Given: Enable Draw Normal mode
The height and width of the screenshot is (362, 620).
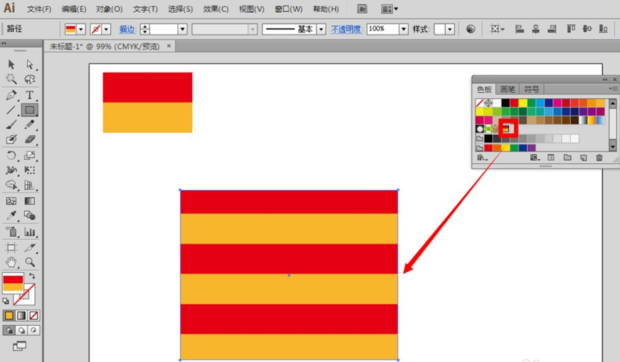Looking at the screenshot, I should 9,330.
